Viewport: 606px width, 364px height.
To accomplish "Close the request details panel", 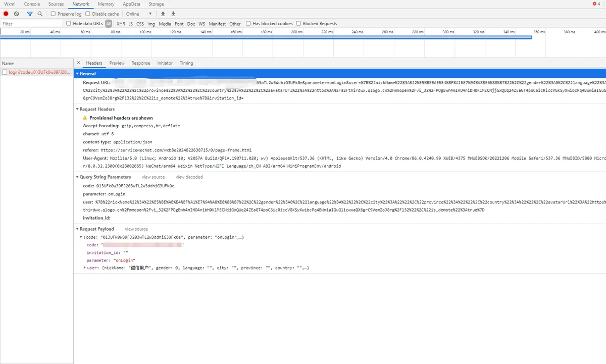I will tap(78, 63).
